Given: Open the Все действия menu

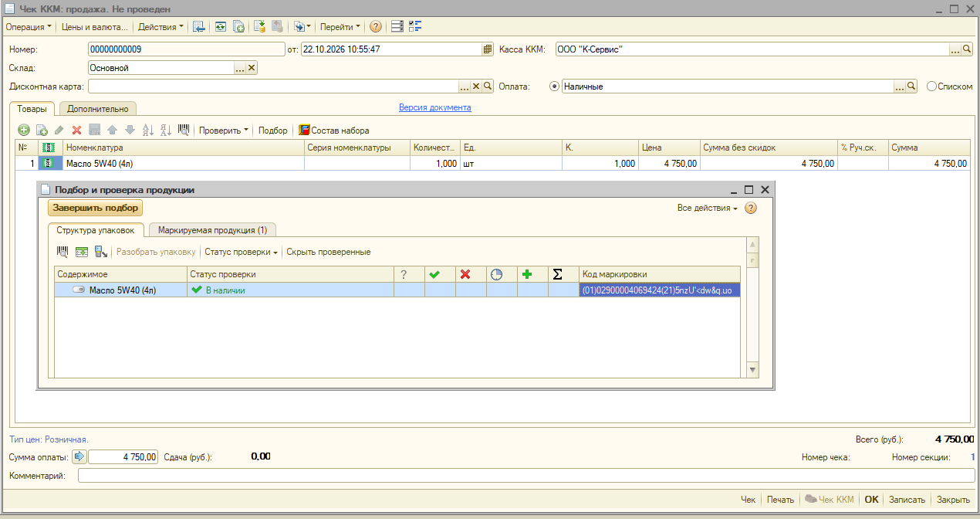Looking at the screenshot, I should tap(708, 209).
